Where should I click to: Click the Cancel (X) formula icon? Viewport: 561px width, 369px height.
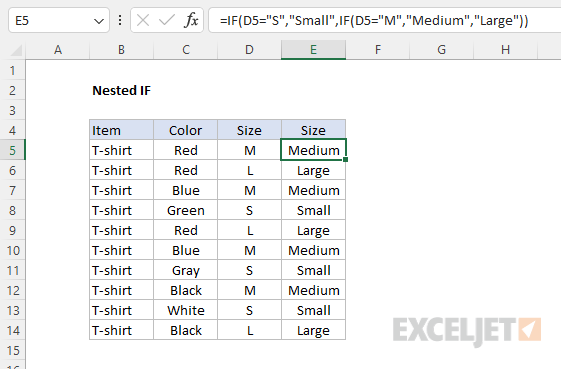143,20
